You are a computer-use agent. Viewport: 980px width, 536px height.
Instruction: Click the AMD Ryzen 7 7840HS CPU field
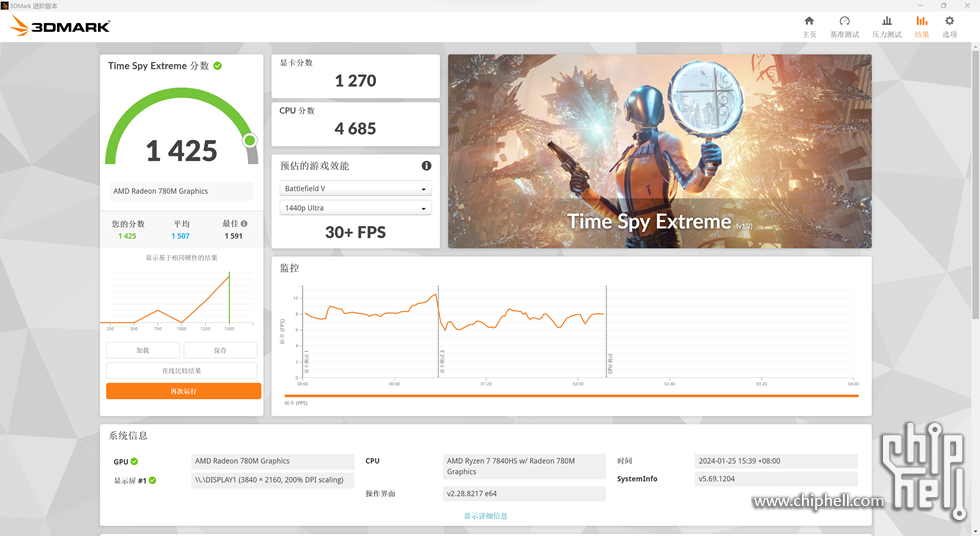coord(524,466)
